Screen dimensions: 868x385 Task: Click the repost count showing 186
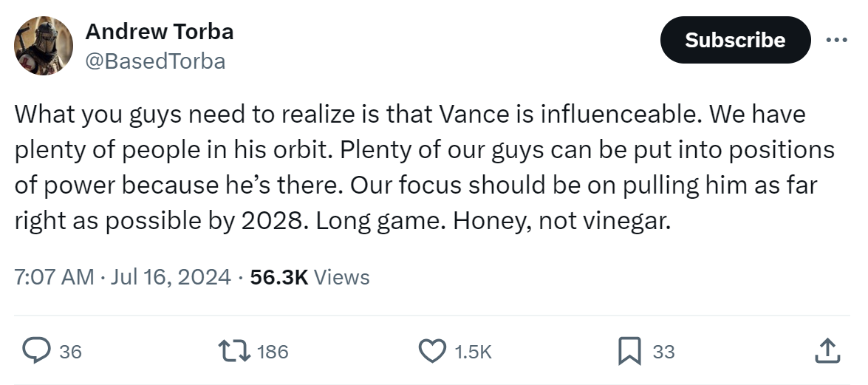(273, 352)
